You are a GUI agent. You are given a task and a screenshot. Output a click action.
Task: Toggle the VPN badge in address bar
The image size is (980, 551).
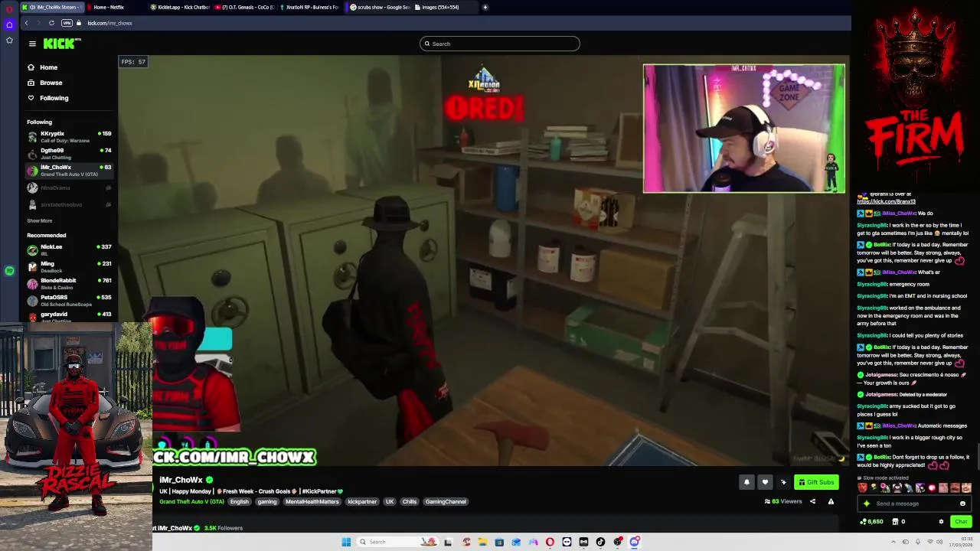67,23
